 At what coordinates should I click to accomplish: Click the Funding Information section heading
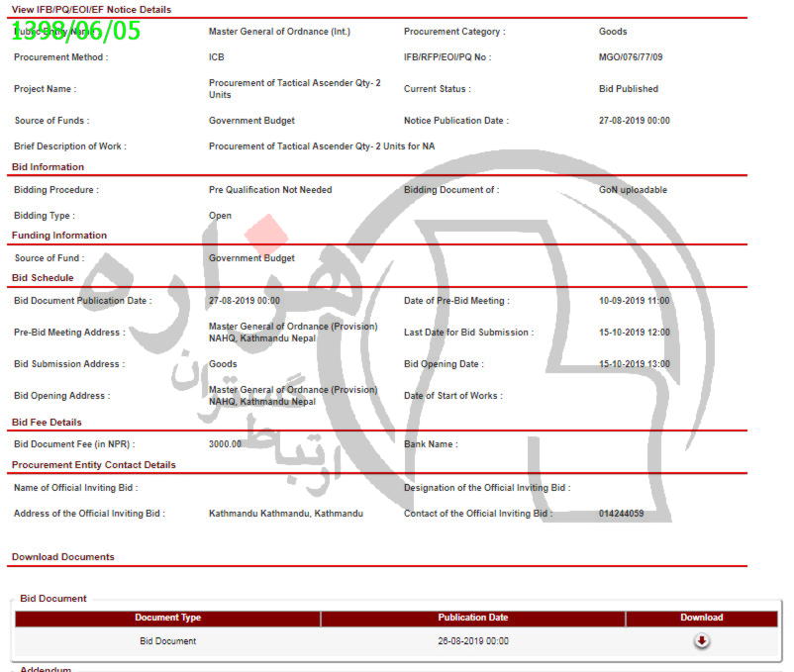click(x=58, y=236)
